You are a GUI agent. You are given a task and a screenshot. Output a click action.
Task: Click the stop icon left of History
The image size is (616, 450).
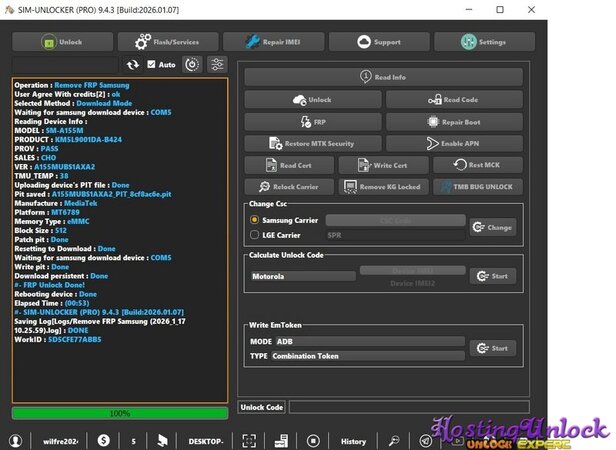click(313, 440)
